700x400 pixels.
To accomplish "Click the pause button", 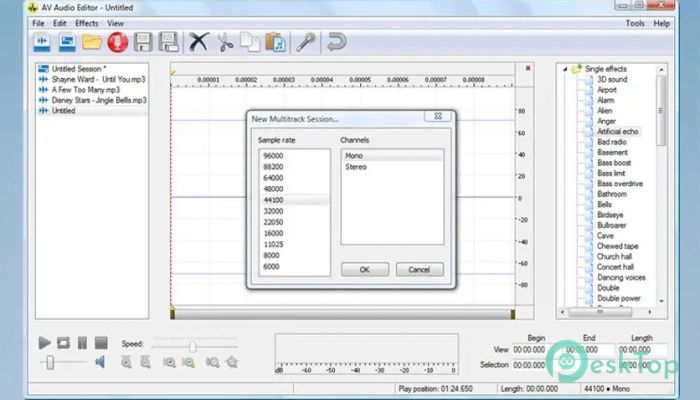I will (x=82, y=343).
